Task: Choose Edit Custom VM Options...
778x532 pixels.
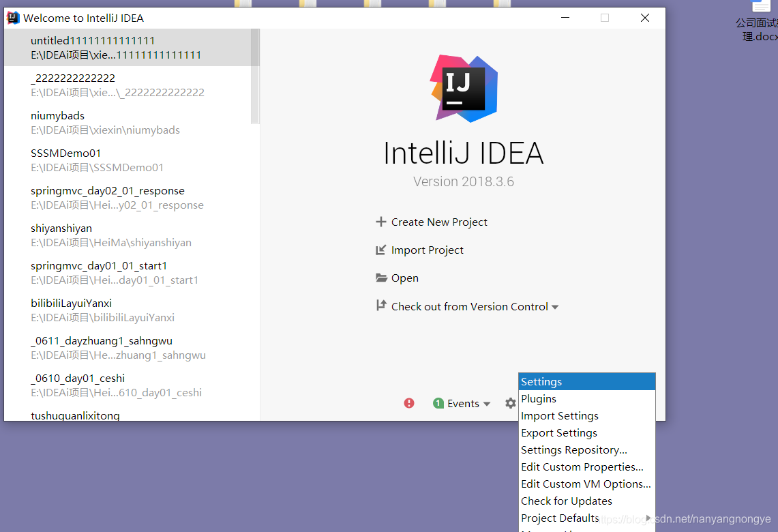Action: pyautogui.click(x=587, y=484)
